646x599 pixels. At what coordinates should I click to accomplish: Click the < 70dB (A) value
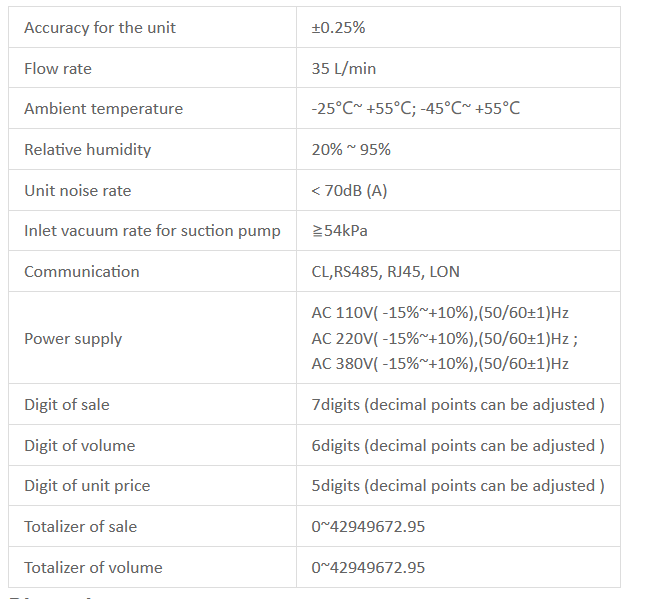349,191
